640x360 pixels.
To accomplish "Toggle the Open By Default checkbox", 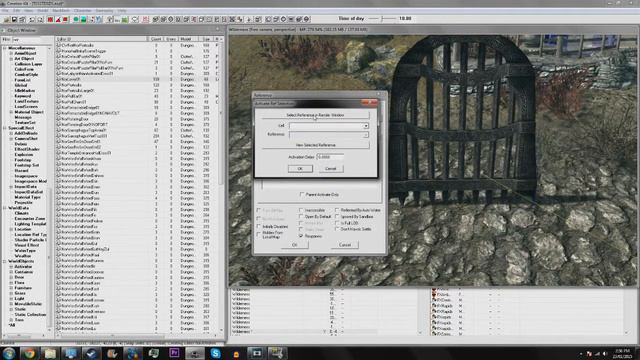I will point(301,217).
